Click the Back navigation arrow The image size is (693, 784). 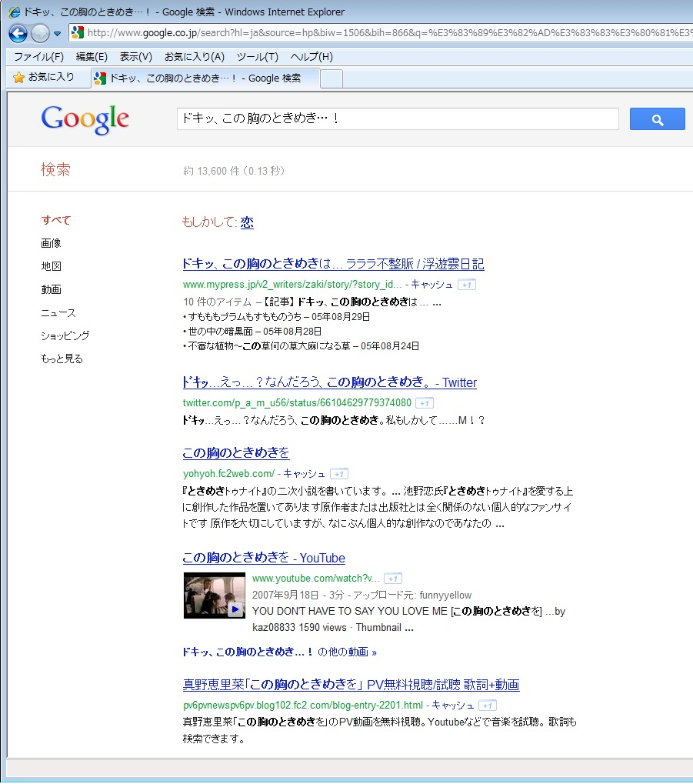click(x=17, y=33)
